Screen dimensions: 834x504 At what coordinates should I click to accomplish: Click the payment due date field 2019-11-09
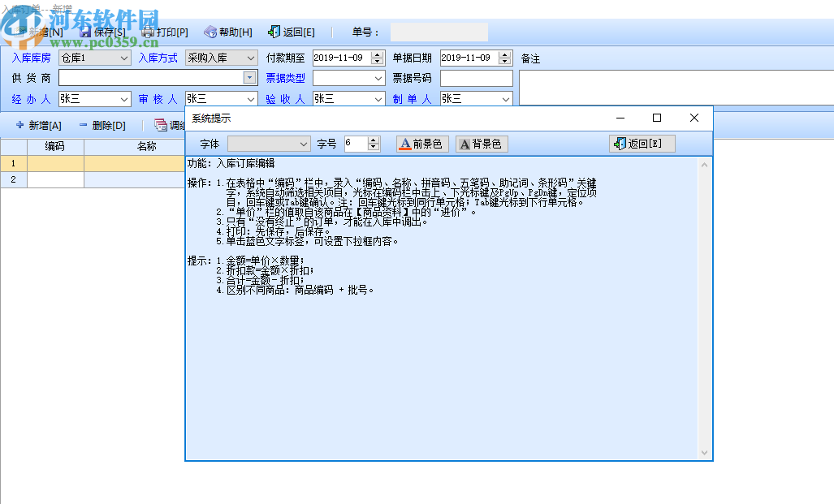coord(342,58)
